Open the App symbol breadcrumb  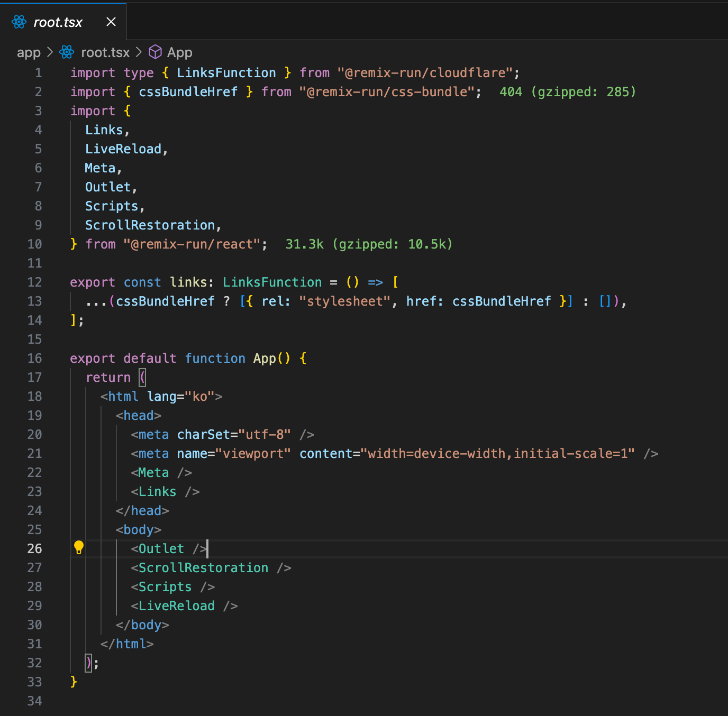[x=180, y=52]
